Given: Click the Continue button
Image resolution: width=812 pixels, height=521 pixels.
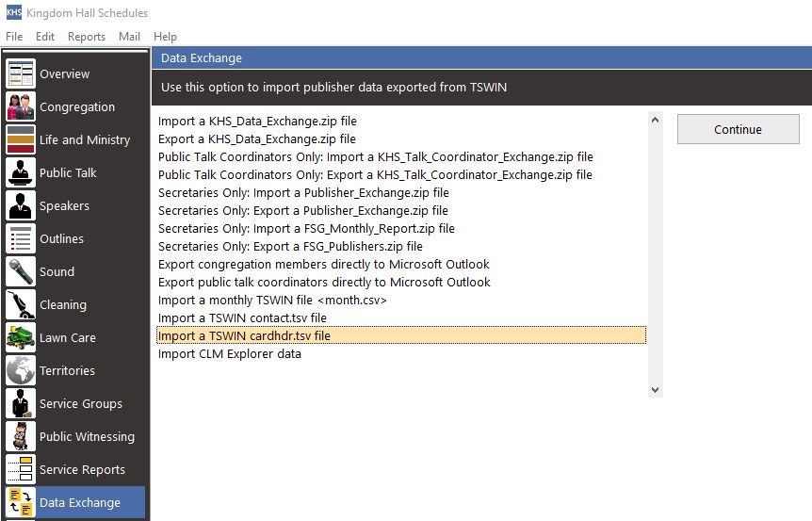Looking at the screenshot, I should pyautogui.click(x=738, y=129).
